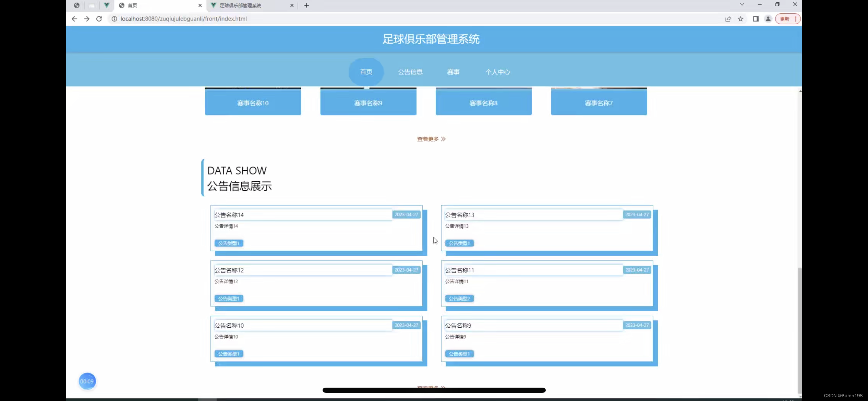Image resolution: width=868 pixels, height=401 pixels.
Task: Click 公告类型2 tag on 公告名称11 card
Action: click(x=459, y=299)
